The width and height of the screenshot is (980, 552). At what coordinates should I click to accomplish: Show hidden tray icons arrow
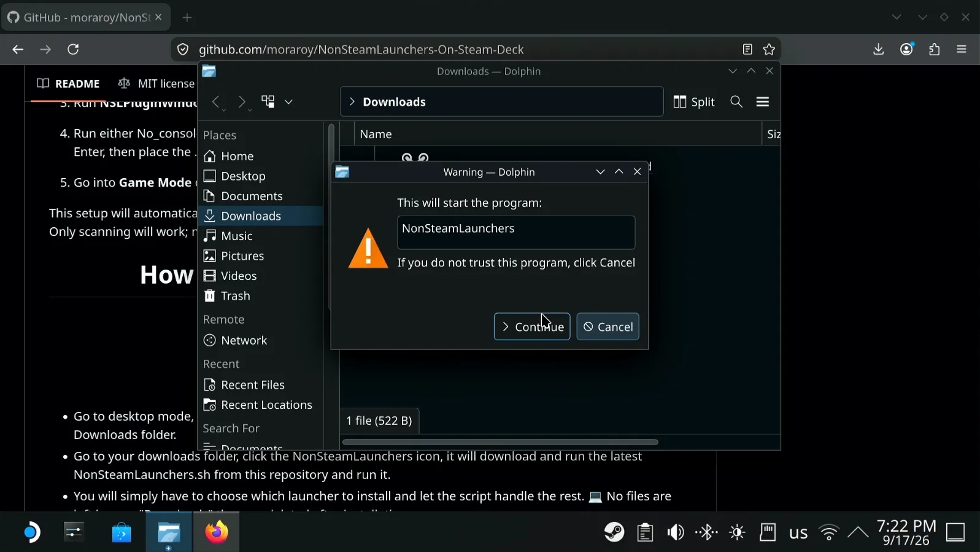click(858, 532)
